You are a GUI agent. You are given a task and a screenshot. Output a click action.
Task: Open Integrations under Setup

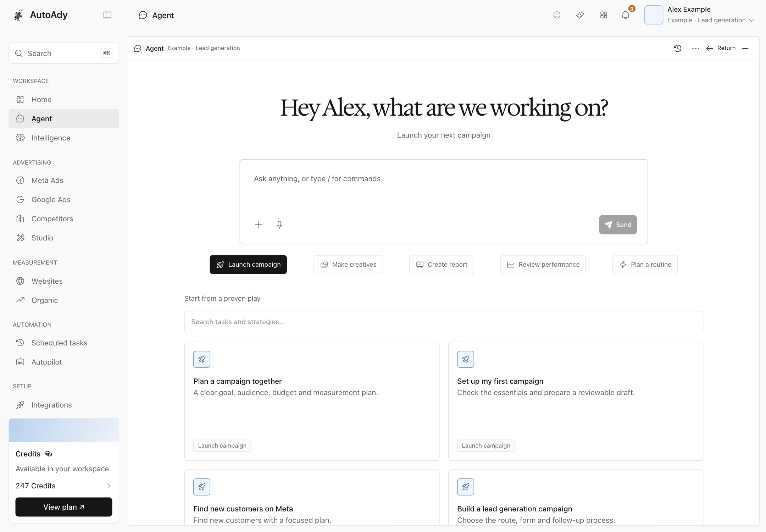(x=64, y=405)
